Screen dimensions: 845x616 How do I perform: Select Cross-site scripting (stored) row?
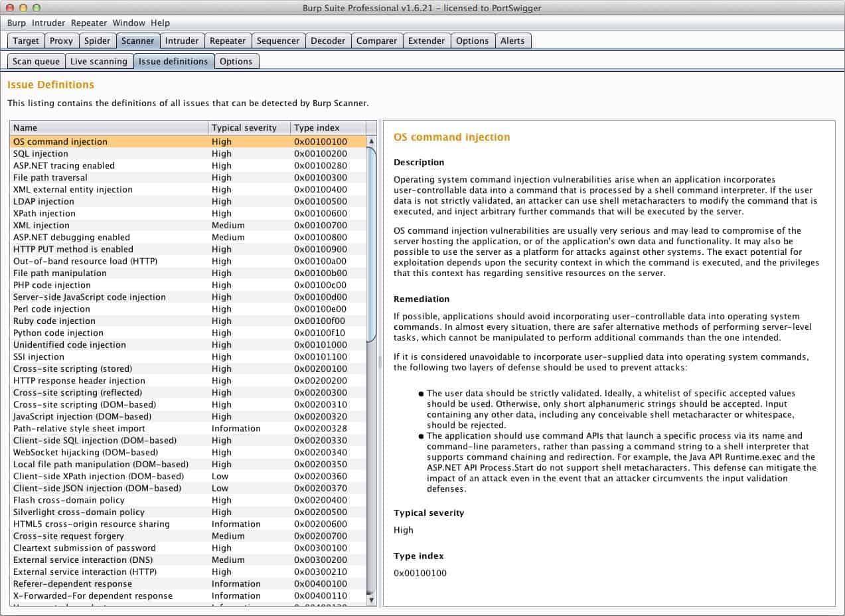189,368
